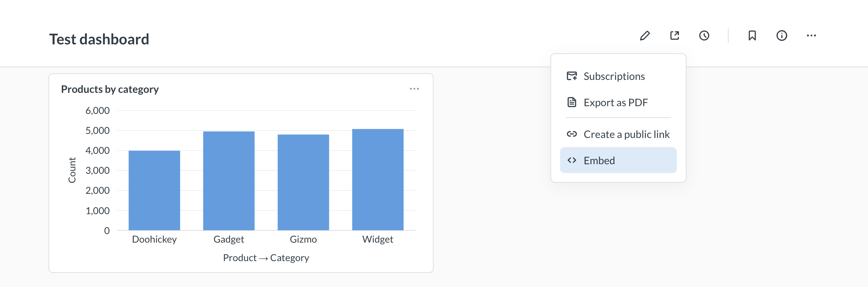
Task: Open the ellipsis menu in the dashboard header
Action: pyautogui.click(x=811, y=36)
